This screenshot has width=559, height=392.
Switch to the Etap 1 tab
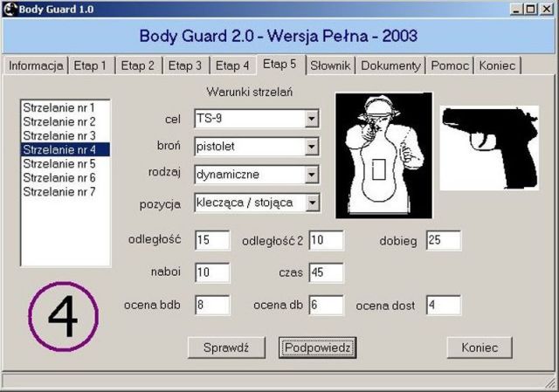pyautogui.click(x=91, y=65)
